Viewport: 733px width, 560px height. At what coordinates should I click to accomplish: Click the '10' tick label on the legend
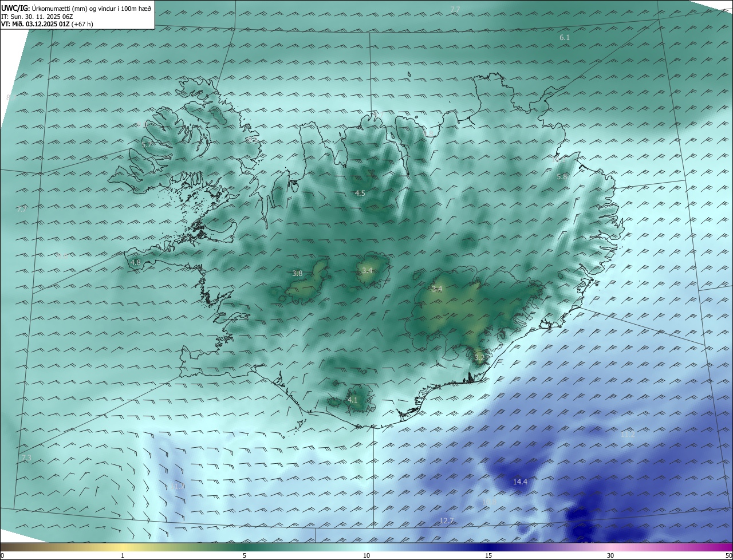click(366, 556)
